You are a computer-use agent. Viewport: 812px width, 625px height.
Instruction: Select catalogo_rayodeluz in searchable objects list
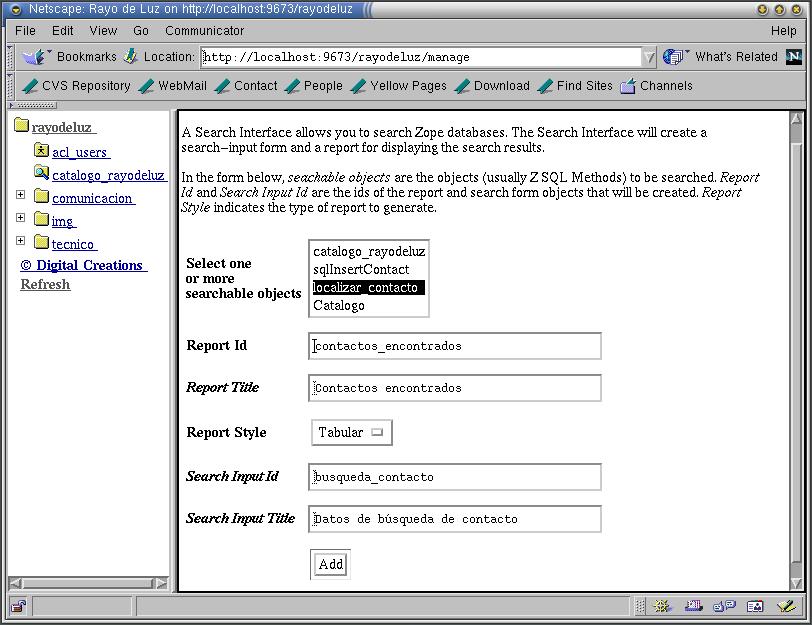(x=369, y=252)
